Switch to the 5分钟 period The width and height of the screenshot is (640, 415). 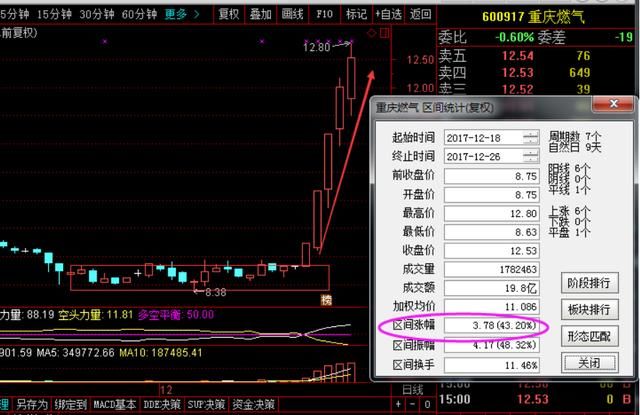click(15, 15)
